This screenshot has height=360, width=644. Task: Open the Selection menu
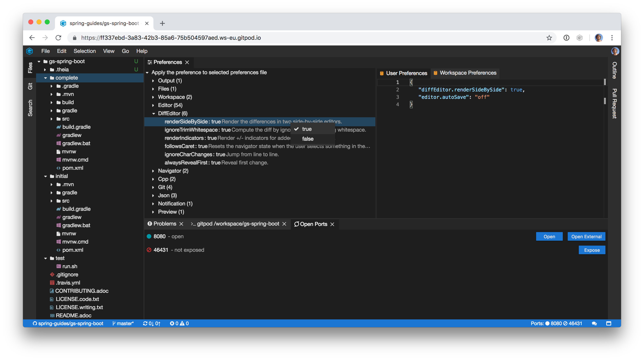(x=84, y=51)
